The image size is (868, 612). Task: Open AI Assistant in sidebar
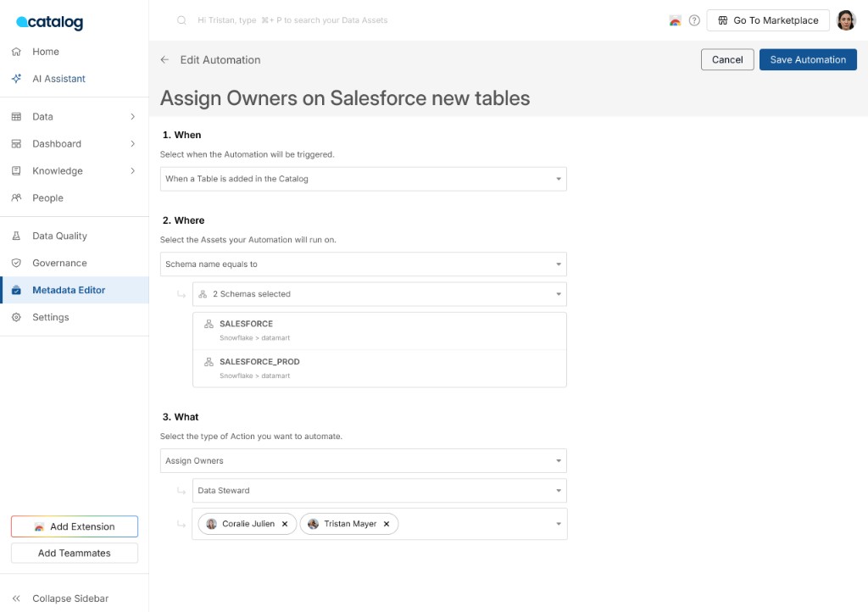click(x=75, y=79)
